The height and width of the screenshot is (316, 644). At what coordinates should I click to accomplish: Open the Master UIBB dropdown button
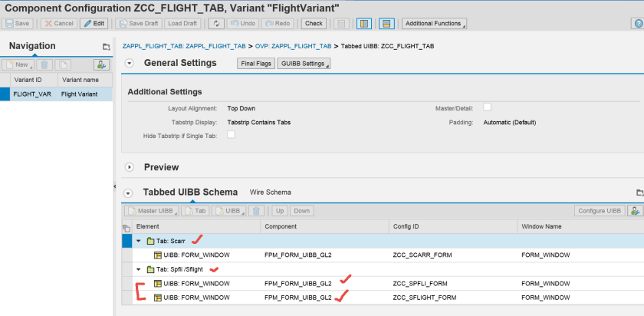point(152,211)
